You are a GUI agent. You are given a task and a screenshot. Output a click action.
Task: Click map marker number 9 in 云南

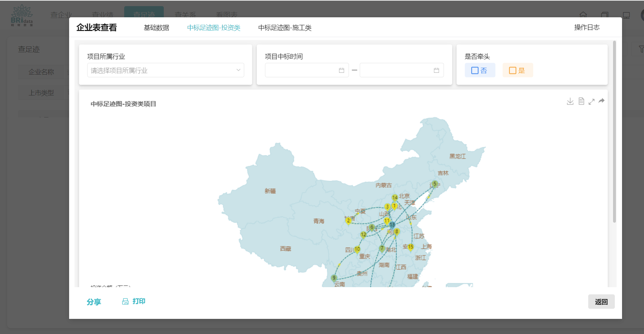[x=334, y=278]
